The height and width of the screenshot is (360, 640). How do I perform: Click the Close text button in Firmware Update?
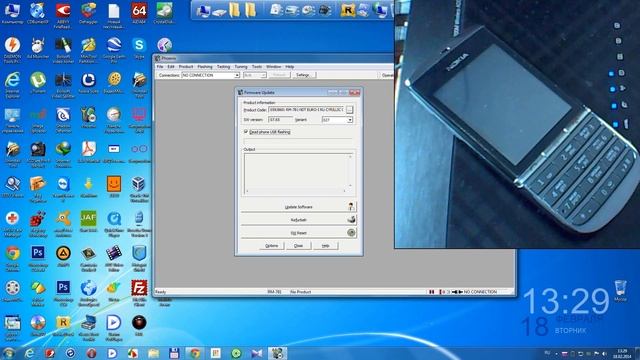point(298,245)
